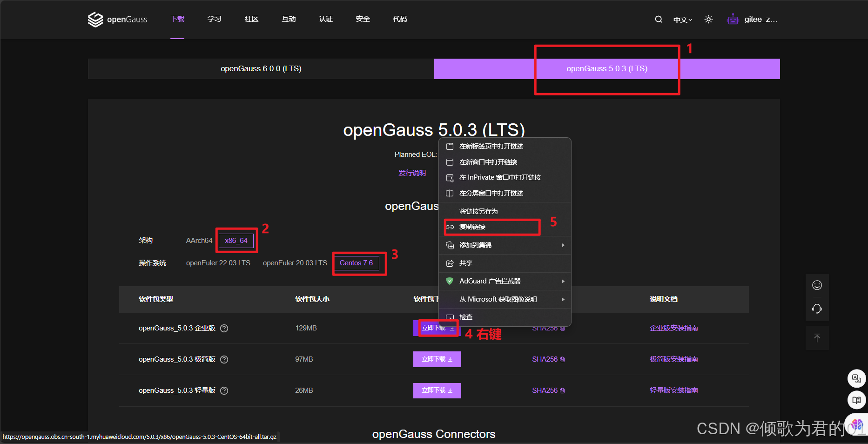Click help icon beside openGauss_5.0.3 企业版
868x444 pixels.
[x=224, y=328]
